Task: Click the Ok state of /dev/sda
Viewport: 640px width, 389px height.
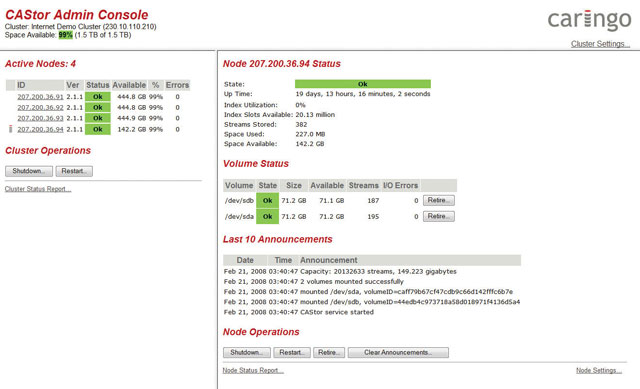Action: (x=267, y=216)
